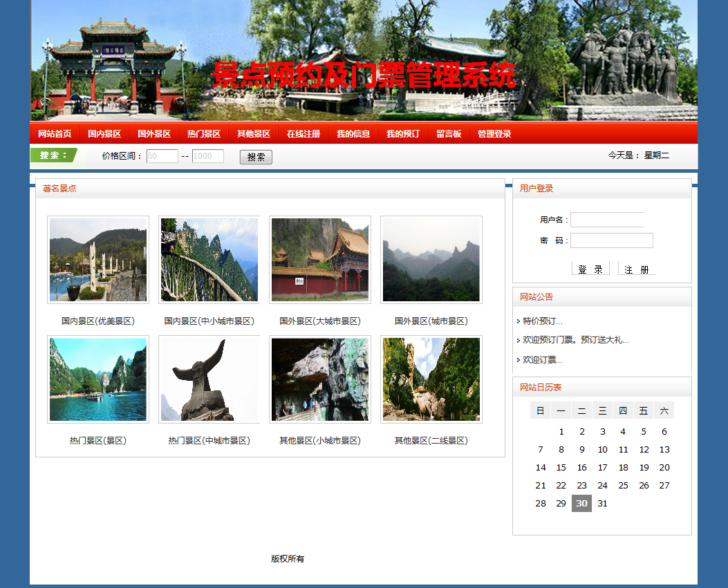Click the caption 其他景区(小城市景区)
This screenshot has width=728, height=588.
tap(320, 440)
